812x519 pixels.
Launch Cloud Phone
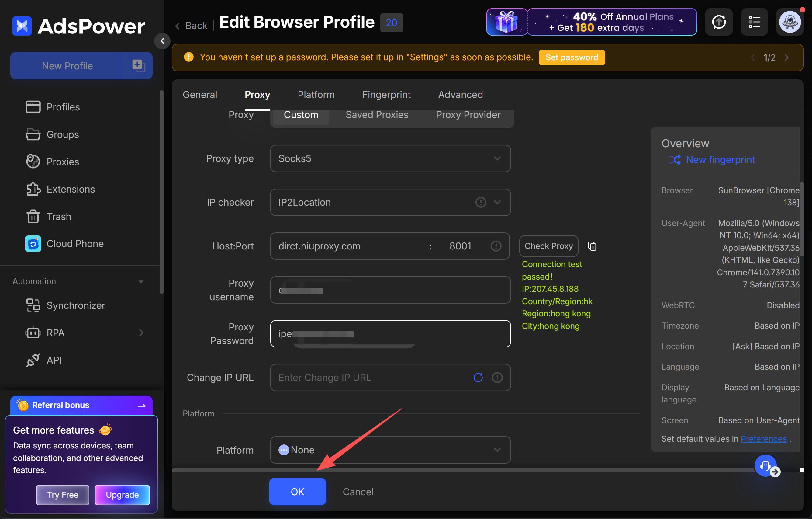pos(64,244)
